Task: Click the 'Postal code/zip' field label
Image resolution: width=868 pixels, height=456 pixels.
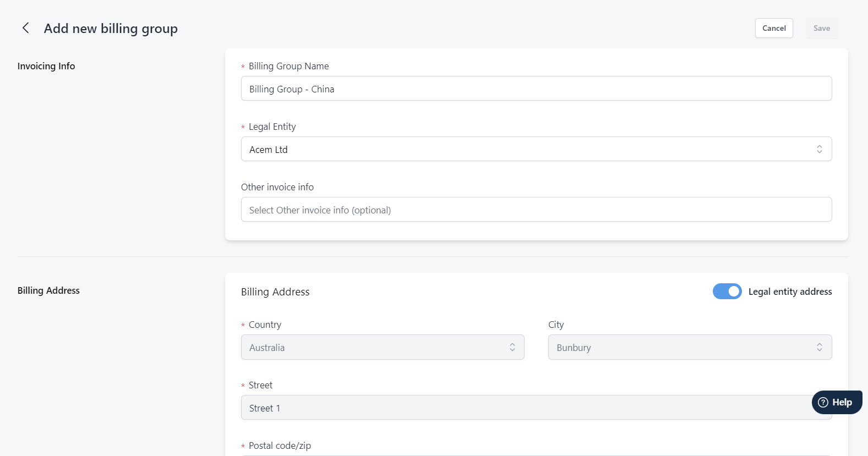Action: coord(280,446)
